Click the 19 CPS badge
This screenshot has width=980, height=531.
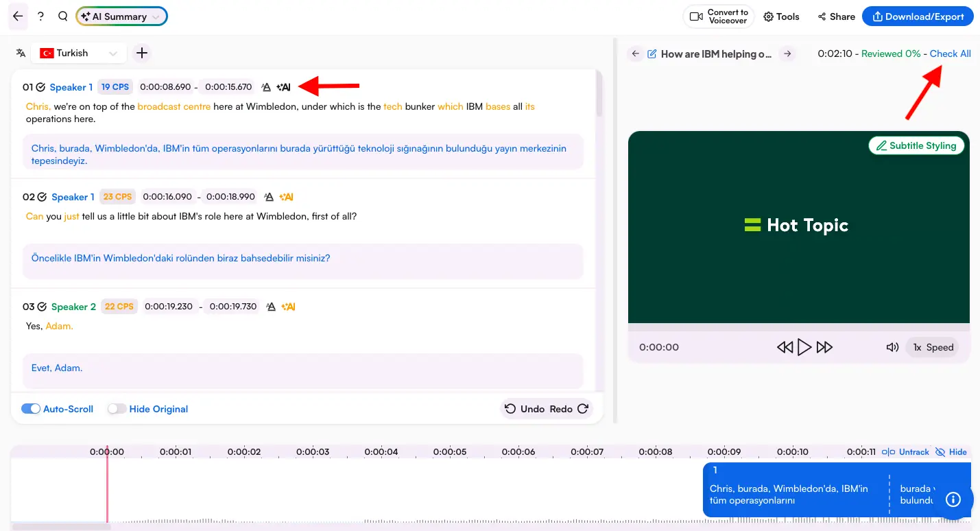pos(115,87)
